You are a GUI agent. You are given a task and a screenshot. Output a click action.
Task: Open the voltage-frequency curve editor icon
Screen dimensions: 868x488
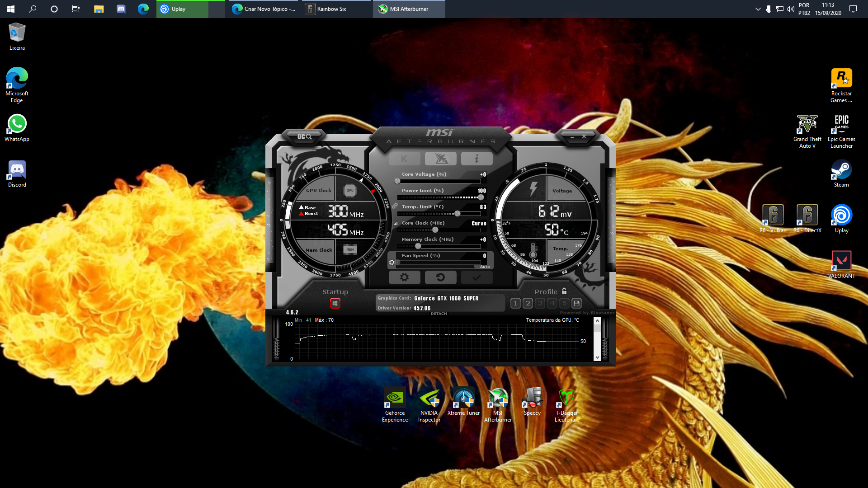[x=396, y=223]
